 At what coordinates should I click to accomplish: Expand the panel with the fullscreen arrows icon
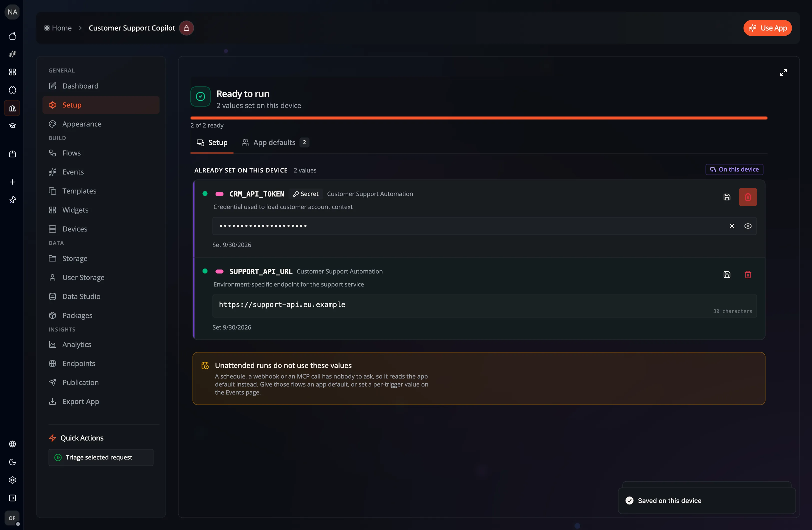tap(783, 72)
